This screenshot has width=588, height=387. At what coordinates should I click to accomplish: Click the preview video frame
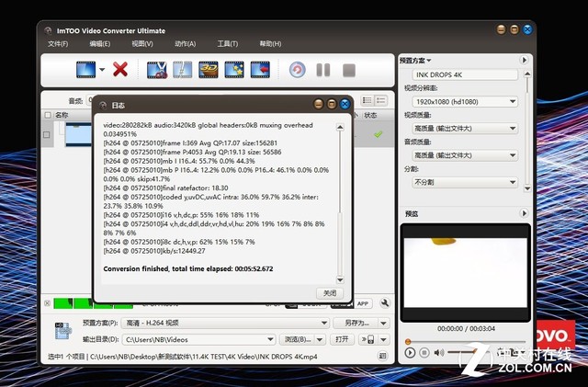click(x=466, y=273)
